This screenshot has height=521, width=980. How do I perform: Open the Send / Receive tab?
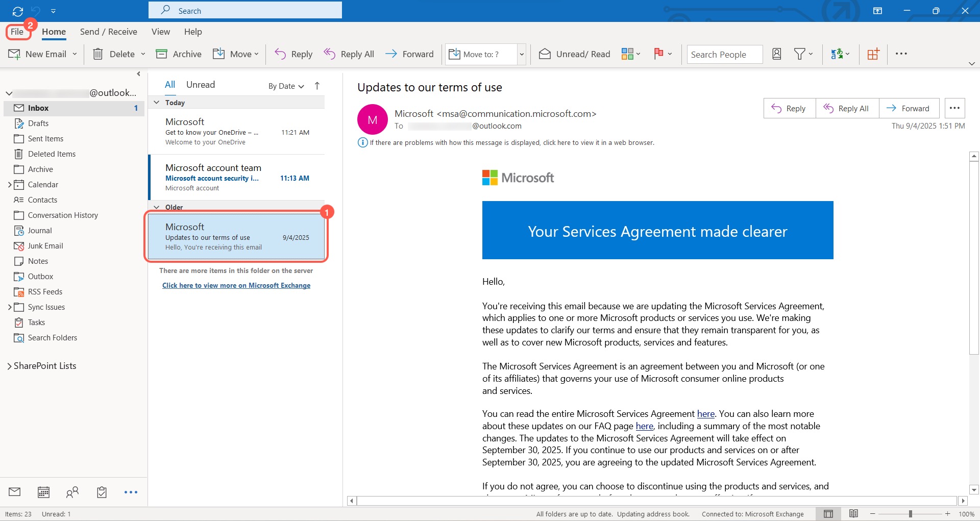(108, 32)
